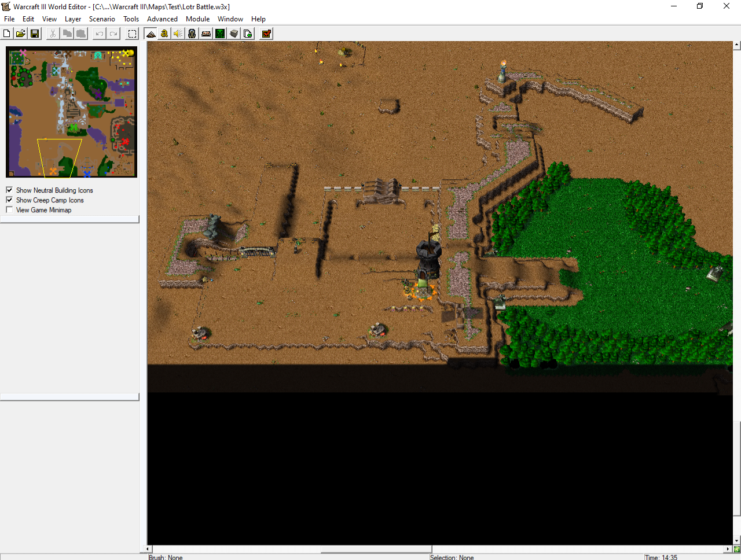
Task: Click the horizontal scroll-left arrow
Action: tap(148, 549)
